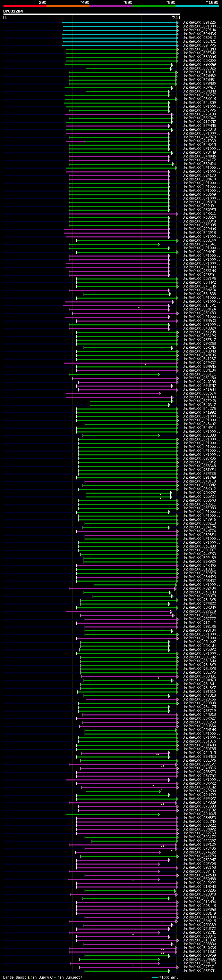This screenshot has height=980, width=222.
Task: Click the purple ~60% identity legend bar
Action: point(111,6)
